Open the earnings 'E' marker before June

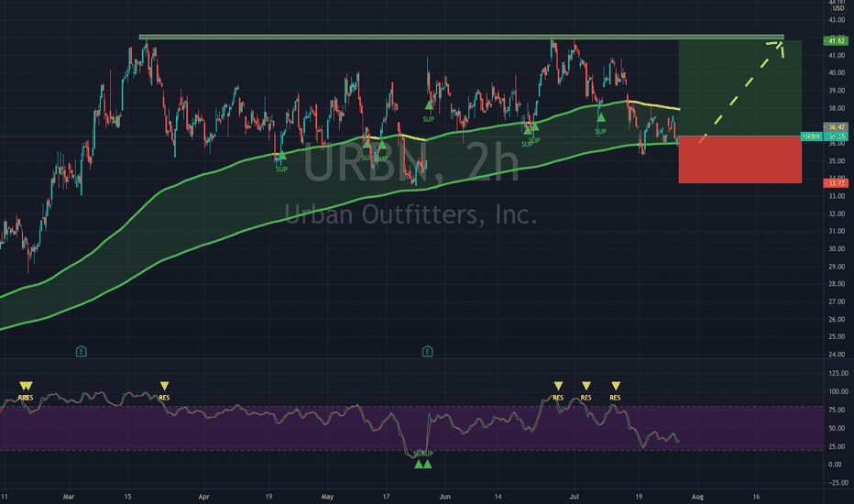click(428, 352)
